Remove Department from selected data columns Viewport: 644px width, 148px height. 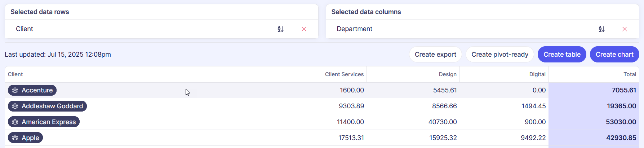(625, 29)
